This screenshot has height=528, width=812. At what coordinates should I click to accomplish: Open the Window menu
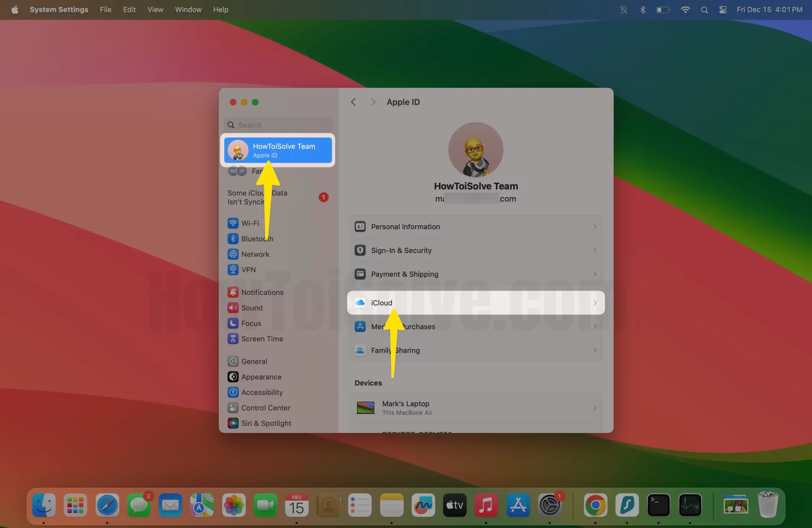[x=188, y=10]
